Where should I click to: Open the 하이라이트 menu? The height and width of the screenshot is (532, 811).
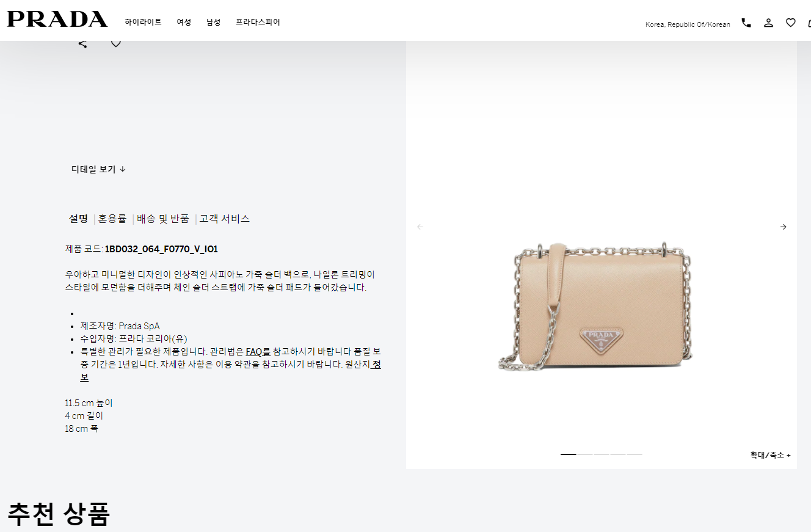pyautogui.click(x=144, y=22)
